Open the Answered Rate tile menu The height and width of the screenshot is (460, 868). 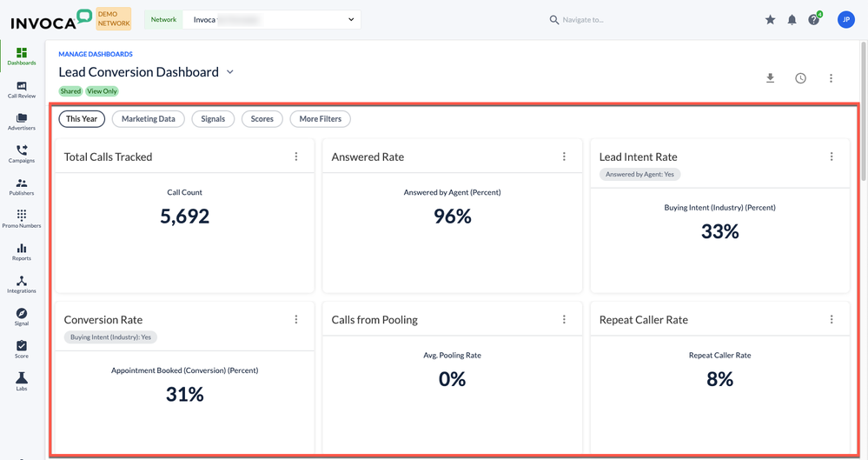(x=564, y=157)
